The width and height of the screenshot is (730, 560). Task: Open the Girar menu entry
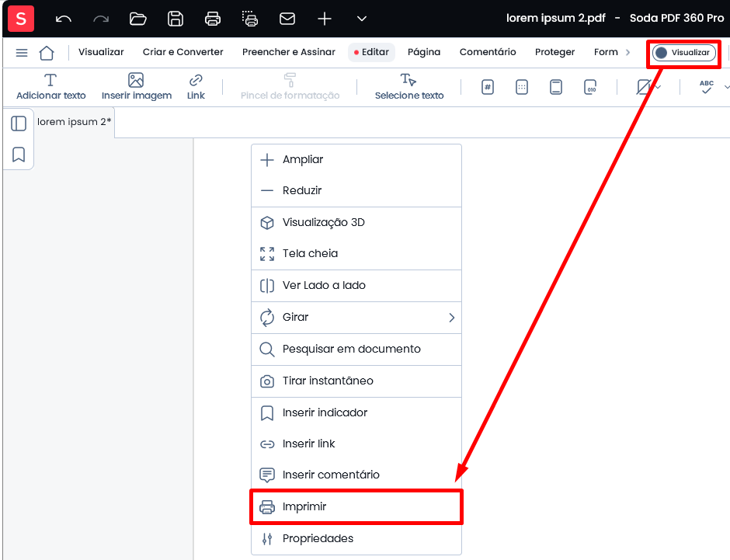(x=356, y=318)
